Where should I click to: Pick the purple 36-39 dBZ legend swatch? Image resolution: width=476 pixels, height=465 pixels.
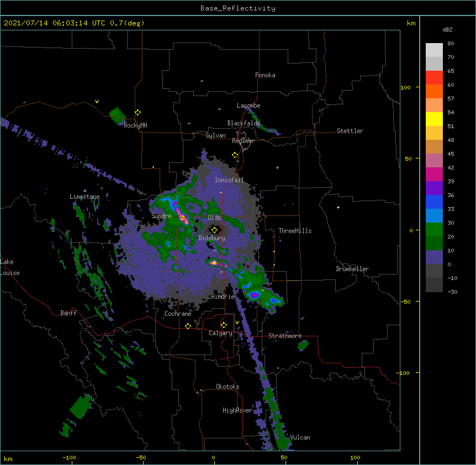pyautogui.click(x=434, y=188)
